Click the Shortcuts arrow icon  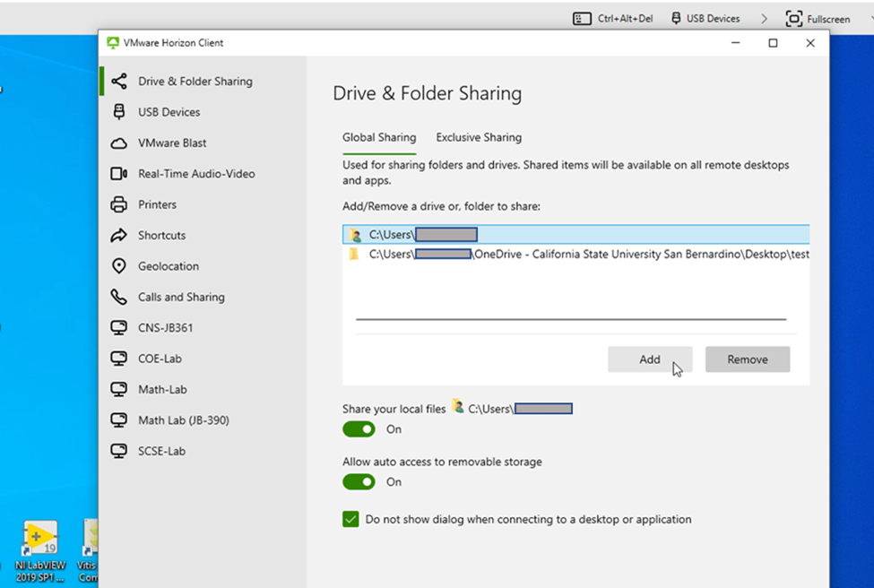[118, 235]
